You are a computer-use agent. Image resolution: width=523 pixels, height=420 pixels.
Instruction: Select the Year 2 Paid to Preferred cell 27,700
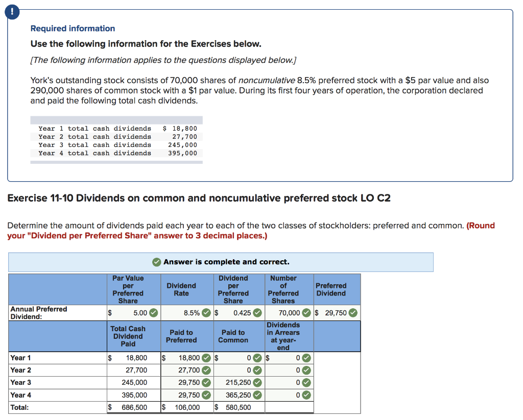[x=187, y=370]
